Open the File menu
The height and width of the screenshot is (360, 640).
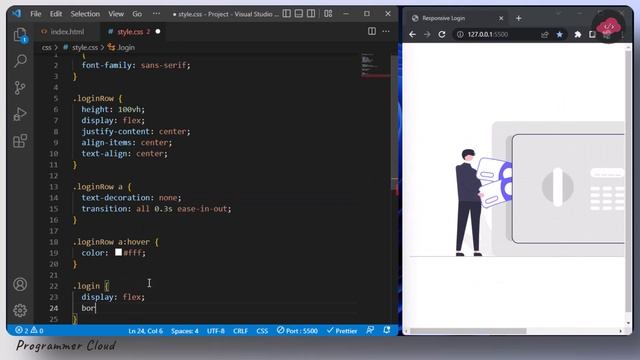(36, 14)
